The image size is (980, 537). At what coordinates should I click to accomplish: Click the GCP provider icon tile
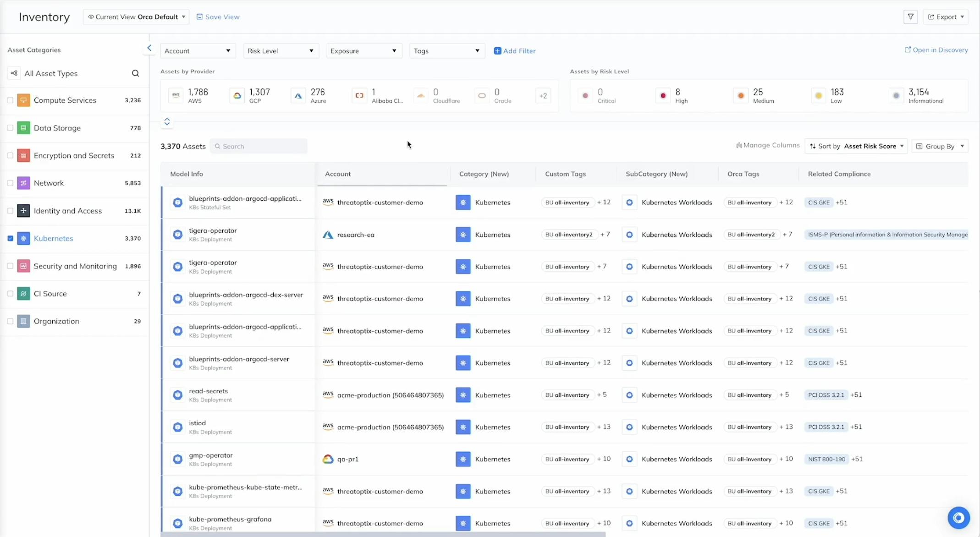point(237,95)
